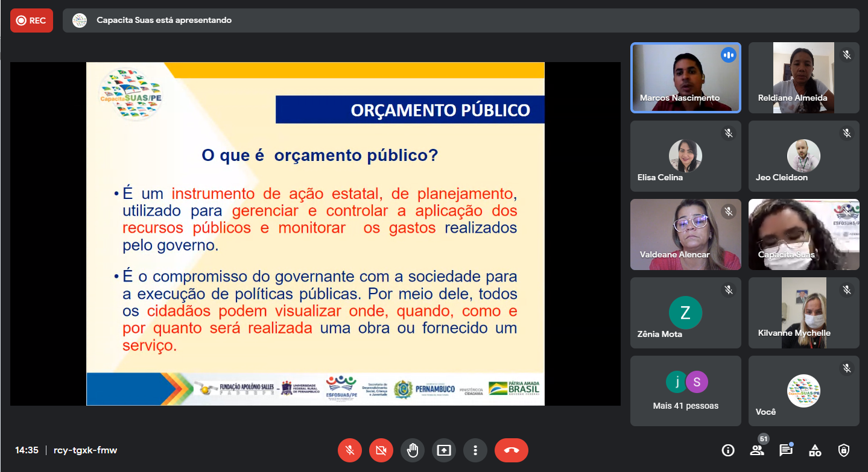This screenshot has width=868, height=472.
Task: Click the presented Orçamento Público slide
Action: (315, 234)
